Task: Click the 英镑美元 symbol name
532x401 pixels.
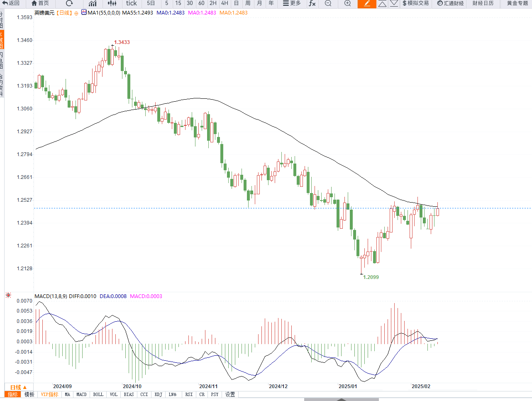Action: [x=44, y=13]
